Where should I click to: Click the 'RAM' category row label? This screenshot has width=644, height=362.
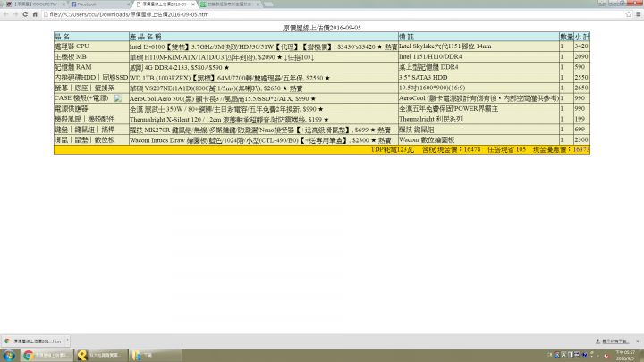[91, 67]
